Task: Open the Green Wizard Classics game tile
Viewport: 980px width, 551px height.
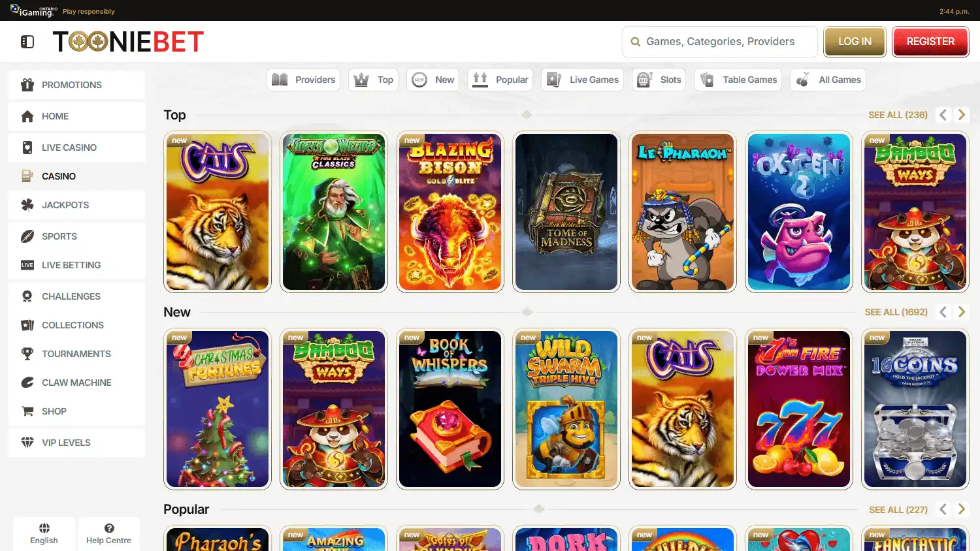Action: 334,212
